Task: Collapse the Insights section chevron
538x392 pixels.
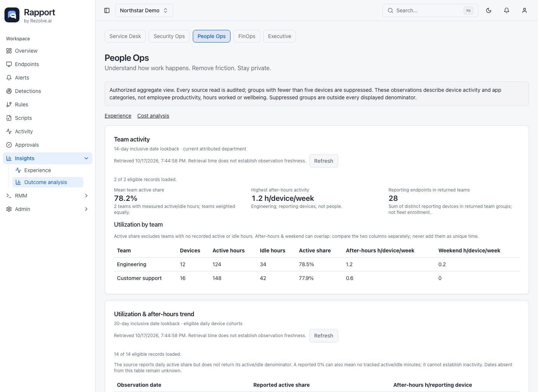Action: click(x=86, y=158)
